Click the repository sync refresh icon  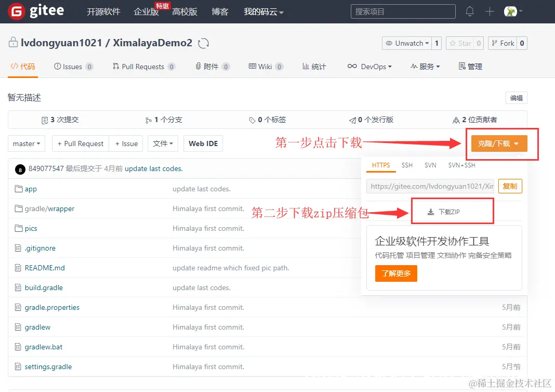click(x=203, y=43)
